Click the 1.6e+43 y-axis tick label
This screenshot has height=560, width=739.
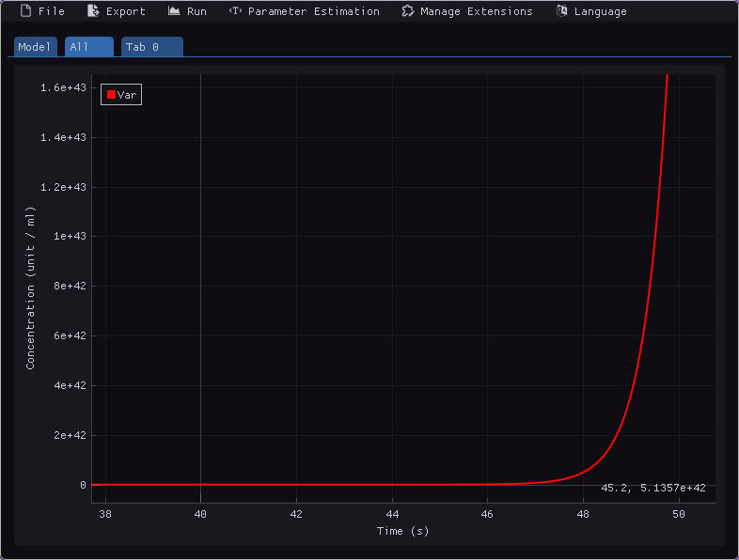pyautogui.click(x=64, y=87)
